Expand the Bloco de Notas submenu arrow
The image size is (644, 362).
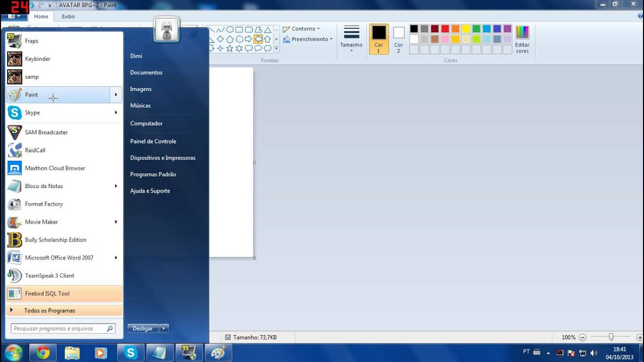(x=116, y=186)
